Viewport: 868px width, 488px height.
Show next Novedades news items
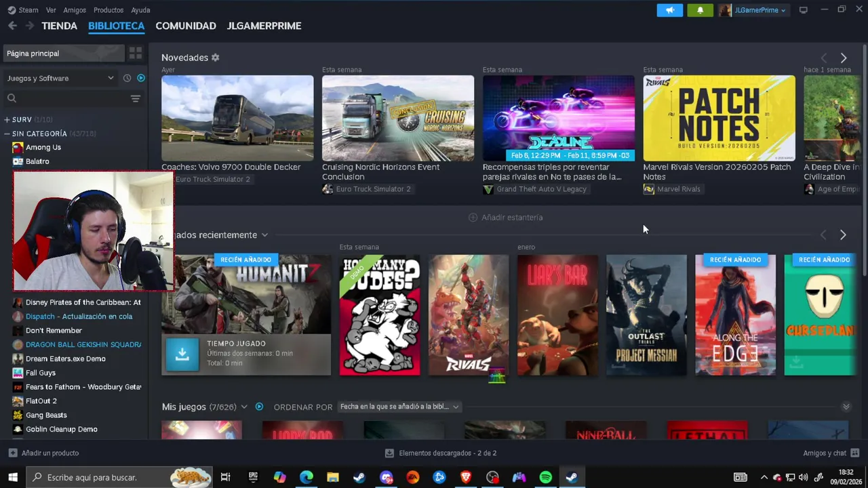click(844, 58)
